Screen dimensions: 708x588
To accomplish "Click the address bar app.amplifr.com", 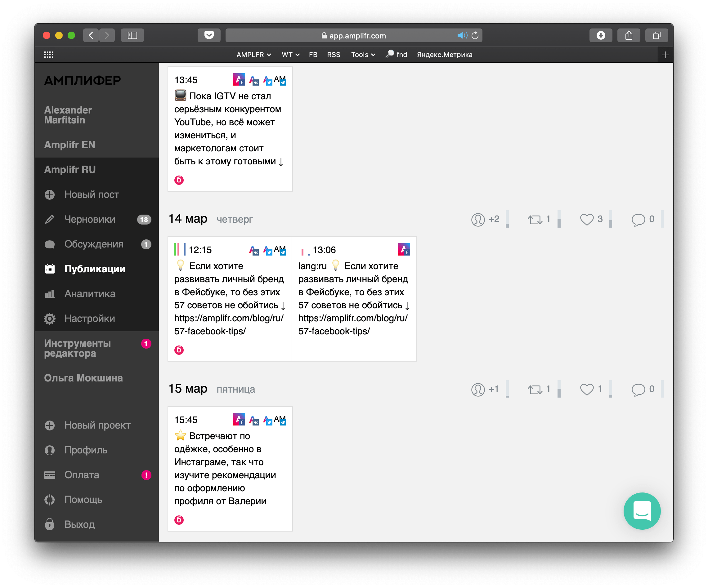I will click(354, 35).
